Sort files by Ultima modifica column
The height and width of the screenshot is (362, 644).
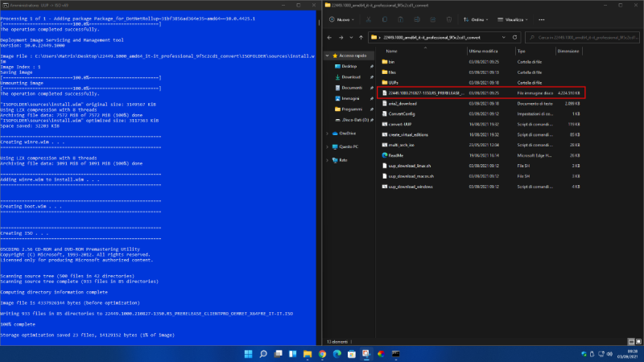[x=481, y=51]
